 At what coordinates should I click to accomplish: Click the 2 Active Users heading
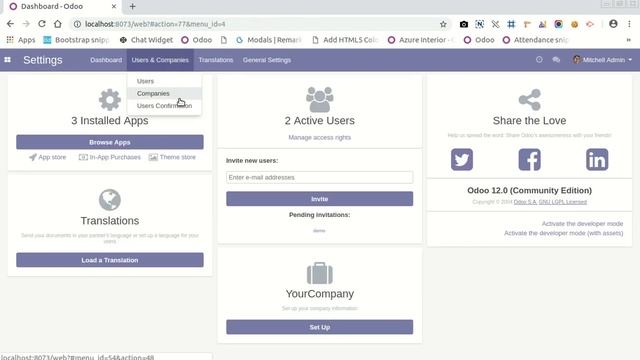click(320, 121)
